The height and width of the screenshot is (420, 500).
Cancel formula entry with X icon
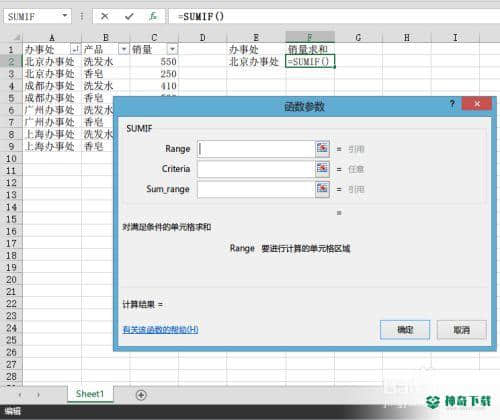pos(105,16)
